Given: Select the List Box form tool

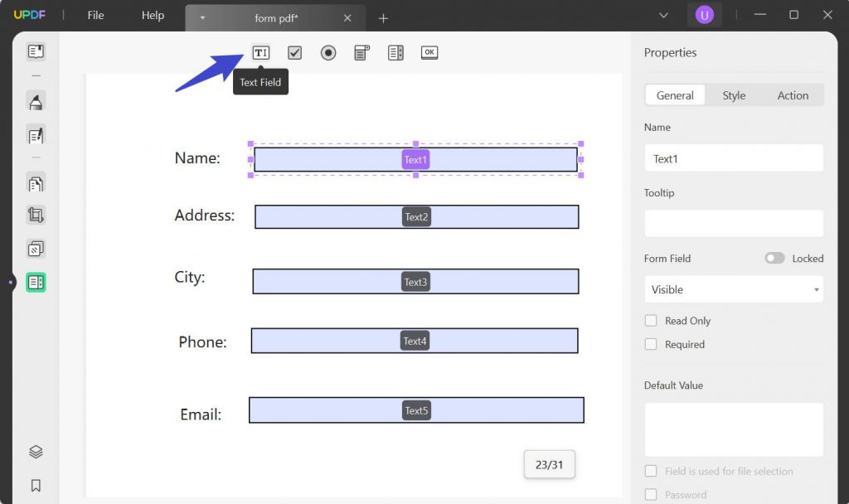Looking at the screenshot, I should tap(395, 52).
